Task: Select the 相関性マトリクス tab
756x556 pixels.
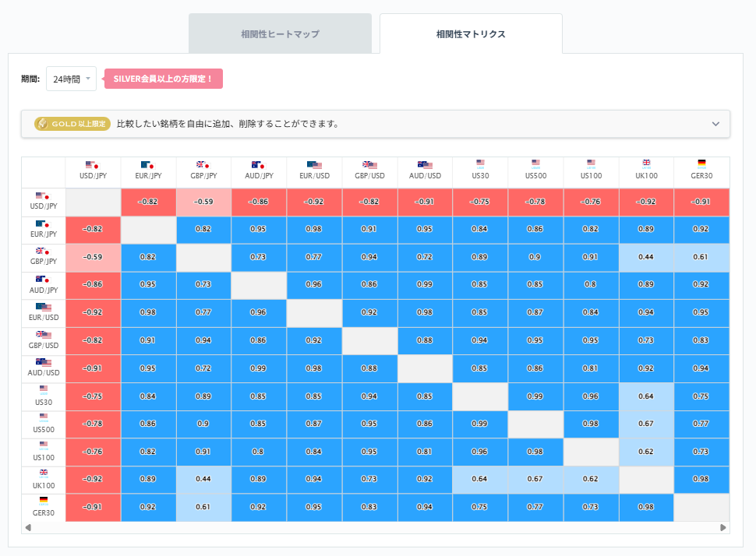Action: pyautogui.click(x=470, y=33)
